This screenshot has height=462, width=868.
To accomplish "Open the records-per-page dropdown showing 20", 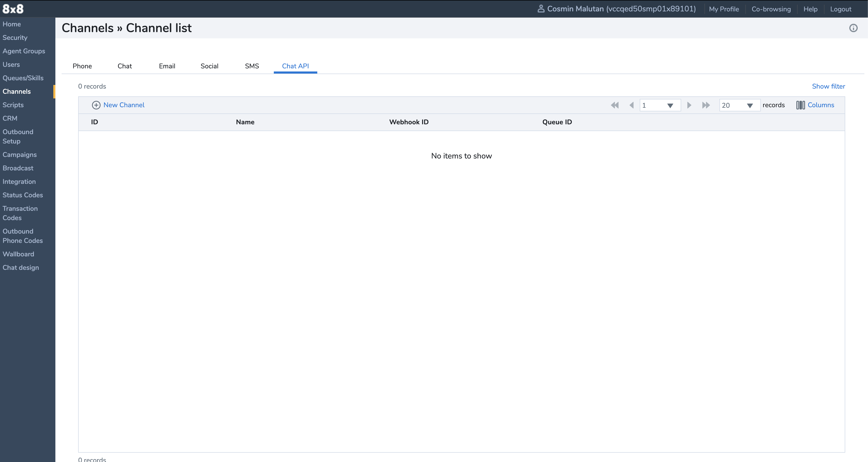I will (x=739, y=105).
